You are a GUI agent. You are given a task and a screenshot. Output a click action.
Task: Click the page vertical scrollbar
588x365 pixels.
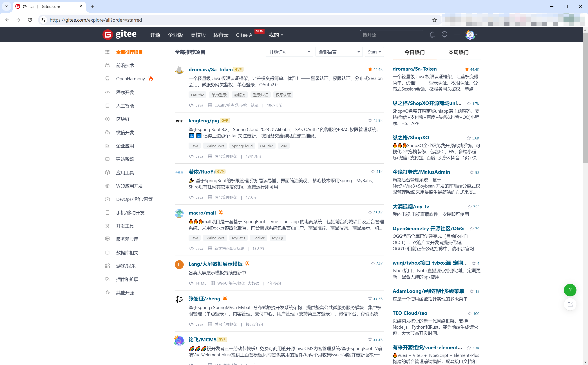coord(585,98)
